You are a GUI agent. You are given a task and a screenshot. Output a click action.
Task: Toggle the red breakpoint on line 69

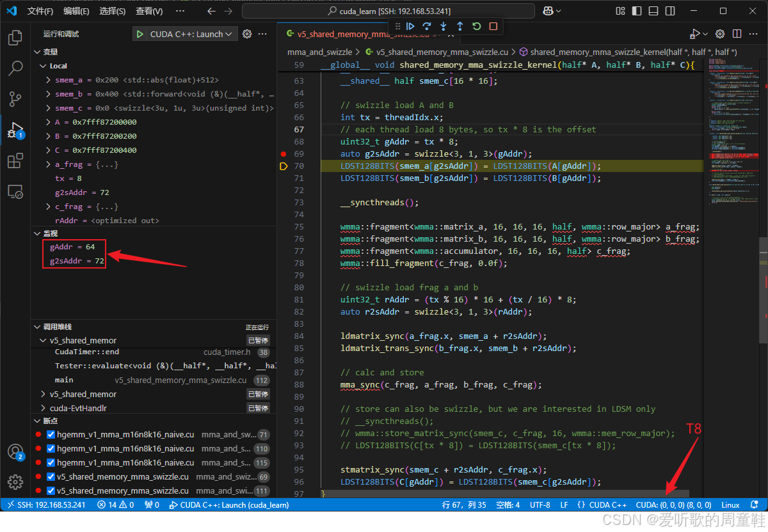point(284,154)
